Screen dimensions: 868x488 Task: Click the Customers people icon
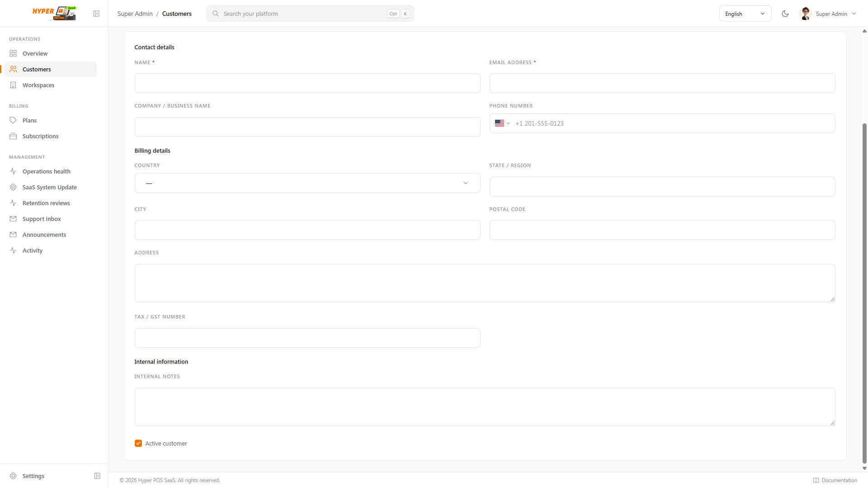(13, 69)
